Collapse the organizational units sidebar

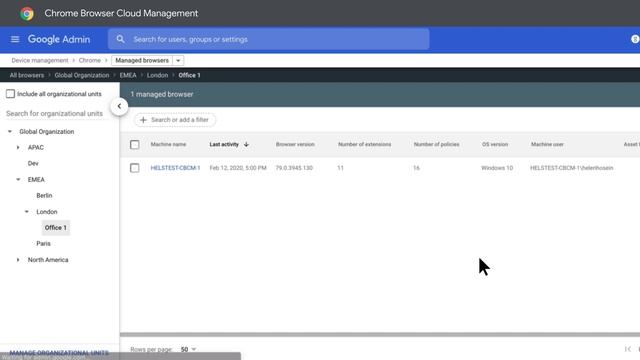point(119,106)
